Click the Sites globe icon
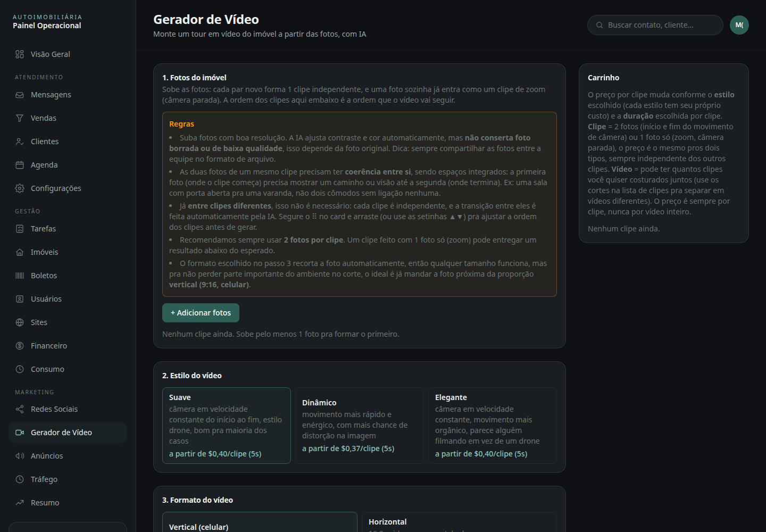 [20, 322]
